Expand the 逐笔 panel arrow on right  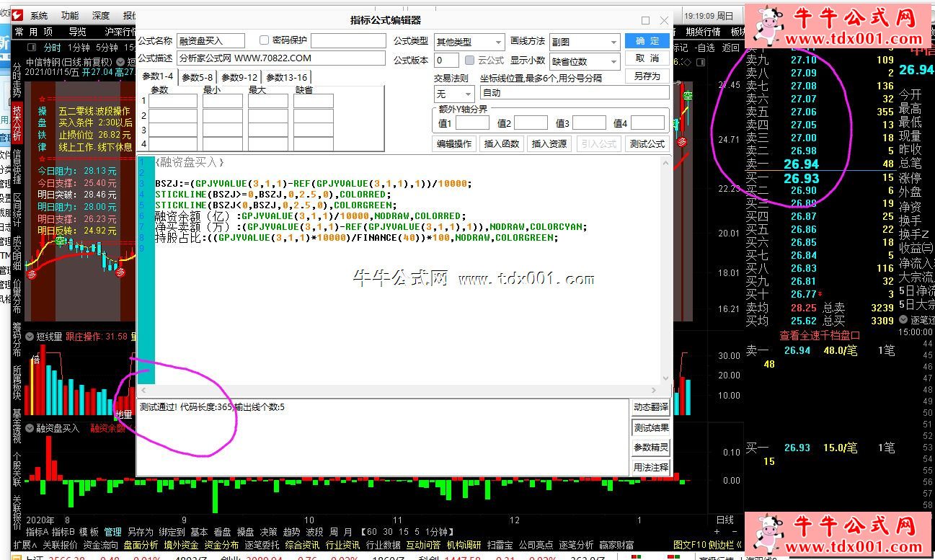pos(904,319)
